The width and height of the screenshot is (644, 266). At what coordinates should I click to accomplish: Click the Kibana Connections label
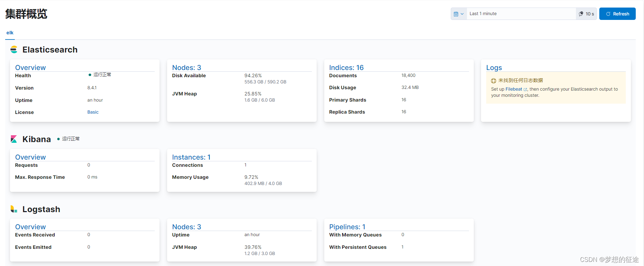point(187,165)
